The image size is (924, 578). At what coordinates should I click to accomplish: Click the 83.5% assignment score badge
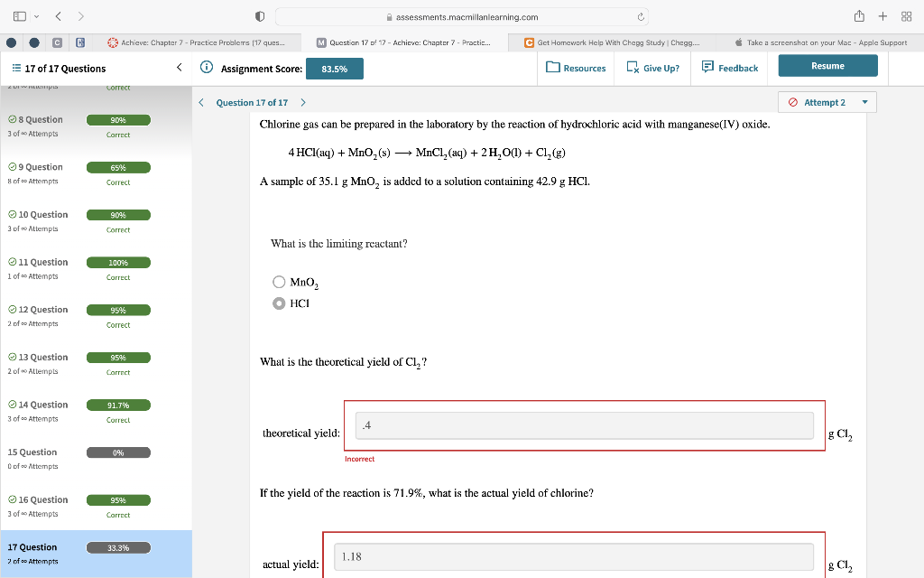[x=334, y=69]
